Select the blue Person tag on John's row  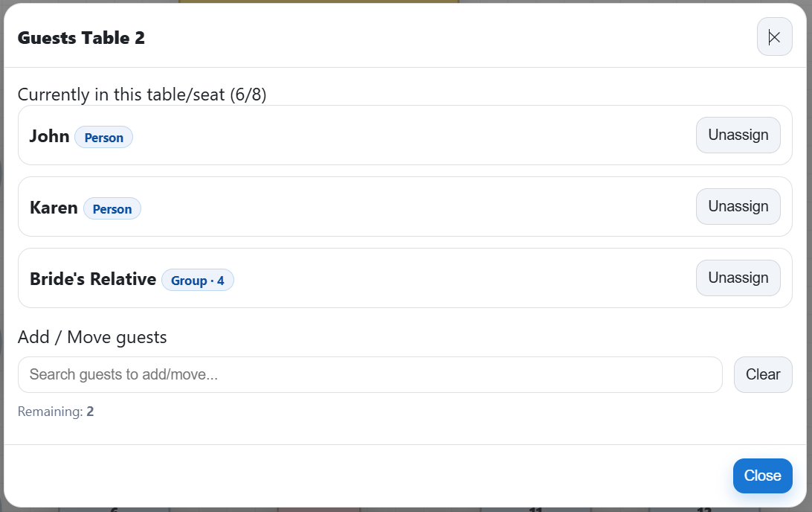(x=103, y=137)
